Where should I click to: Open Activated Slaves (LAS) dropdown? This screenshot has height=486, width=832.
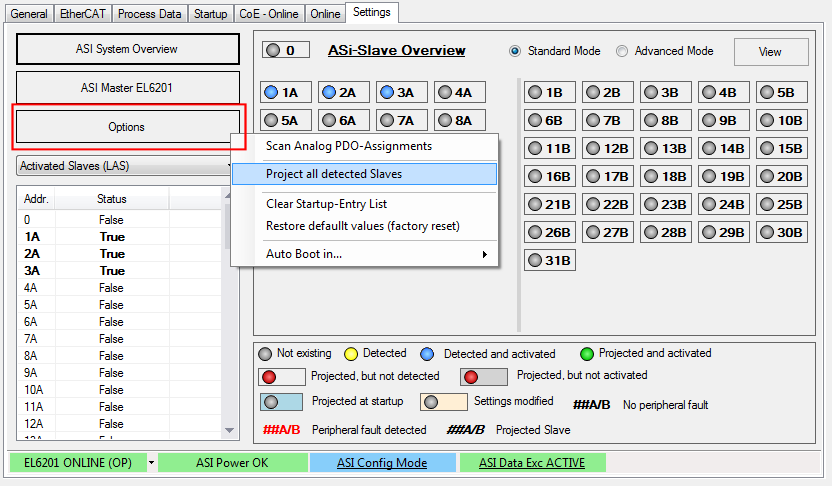[124, 166]
